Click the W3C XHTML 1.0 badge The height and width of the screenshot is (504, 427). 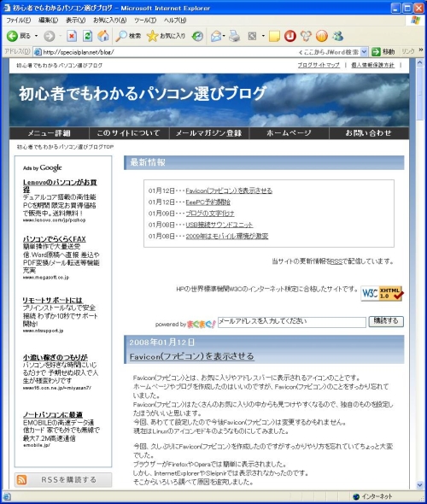coord(382,293)
